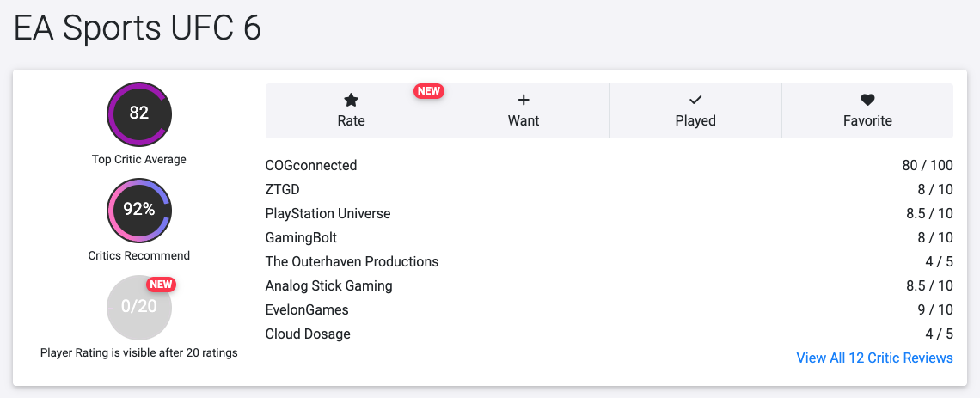Click Analog Stick Gaming's 8.5 / 10 score
The height and width of the screenshot is (398, 980).
(930, 285)
